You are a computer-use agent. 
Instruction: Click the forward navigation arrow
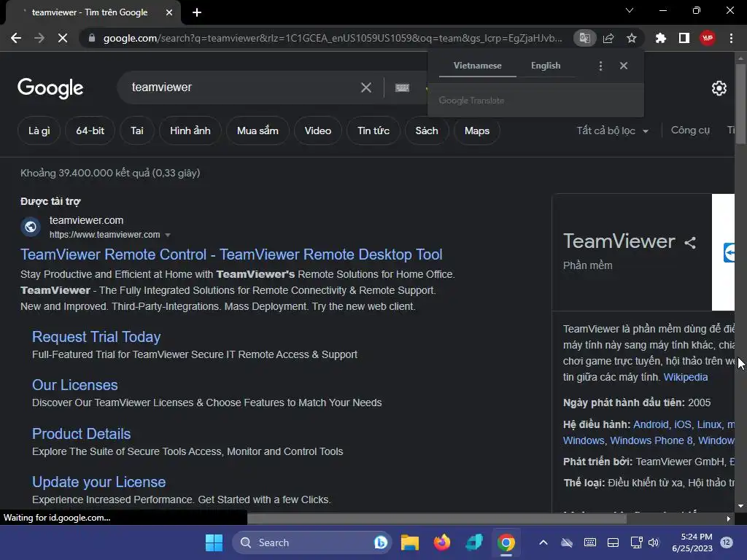[x=39, y=38]
